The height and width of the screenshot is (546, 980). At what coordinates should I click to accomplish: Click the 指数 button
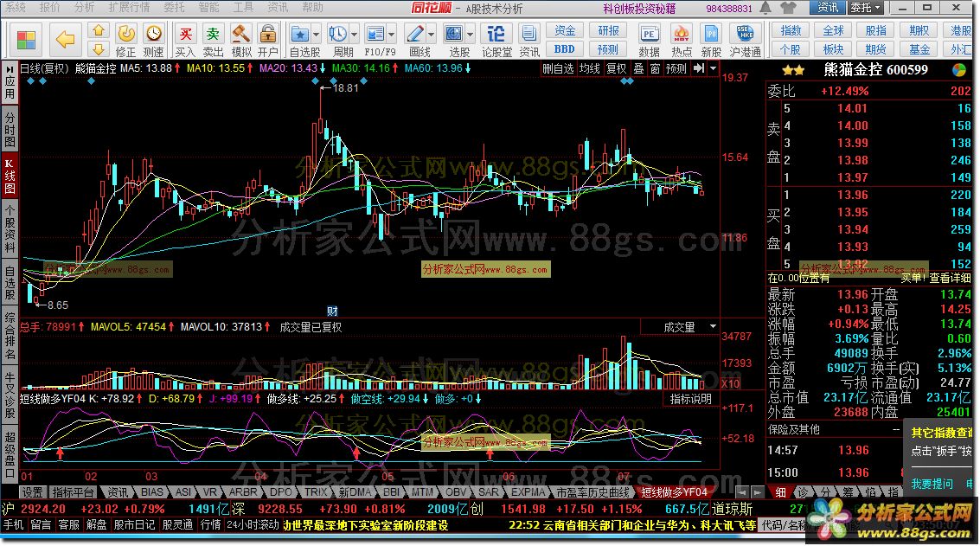(791, 30)
